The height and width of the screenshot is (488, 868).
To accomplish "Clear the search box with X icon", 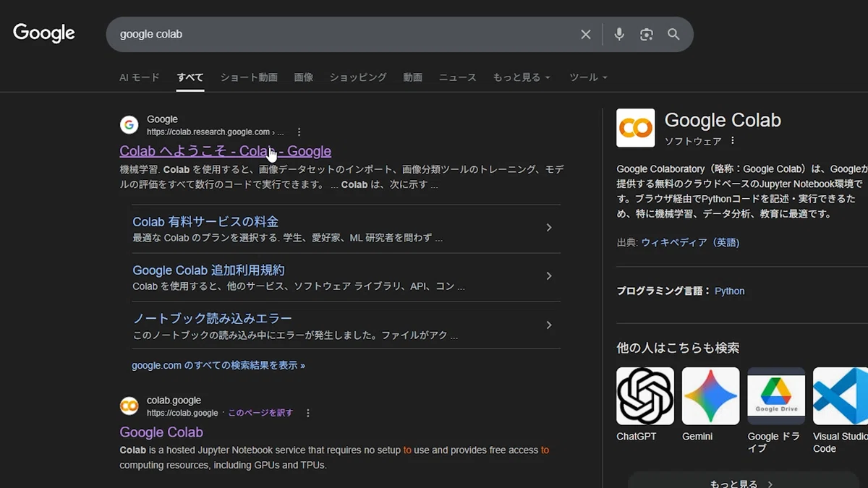I will [586, 35].
